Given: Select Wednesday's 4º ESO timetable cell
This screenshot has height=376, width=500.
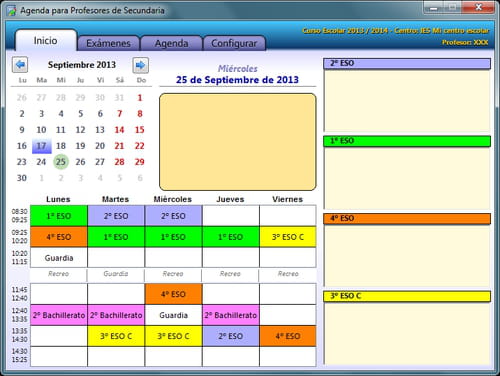Looking at the screenshot, I should coord(173,294).
